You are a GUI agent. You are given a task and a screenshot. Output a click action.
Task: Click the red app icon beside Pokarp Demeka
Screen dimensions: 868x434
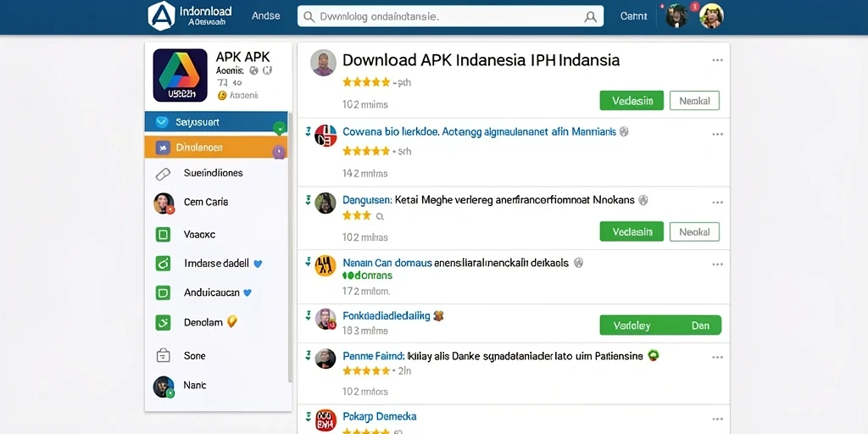(x=325, y=420)
